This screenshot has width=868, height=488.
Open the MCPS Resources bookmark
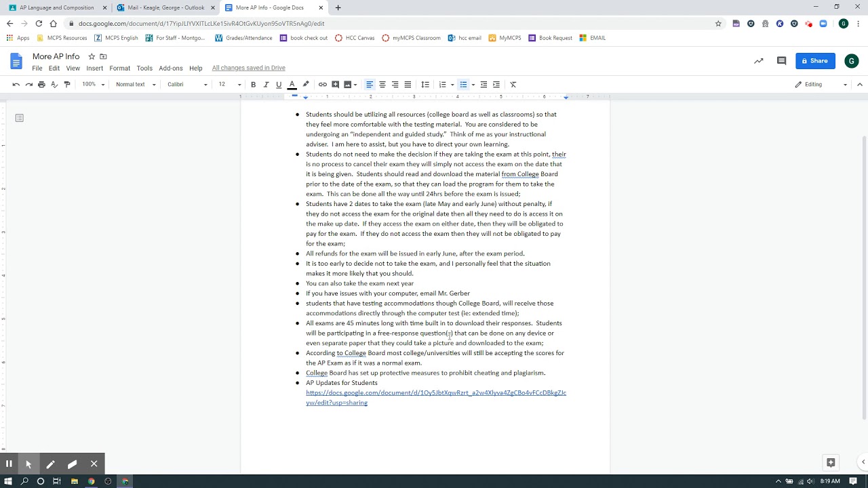pyautogui.click(x=62, y=38)
